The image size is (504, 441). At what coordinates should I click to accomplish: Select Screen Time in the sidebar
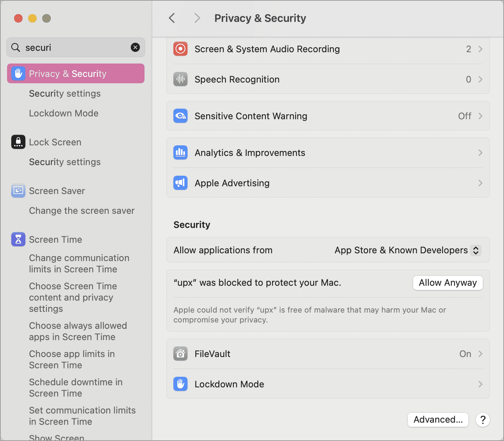point(55,240)
